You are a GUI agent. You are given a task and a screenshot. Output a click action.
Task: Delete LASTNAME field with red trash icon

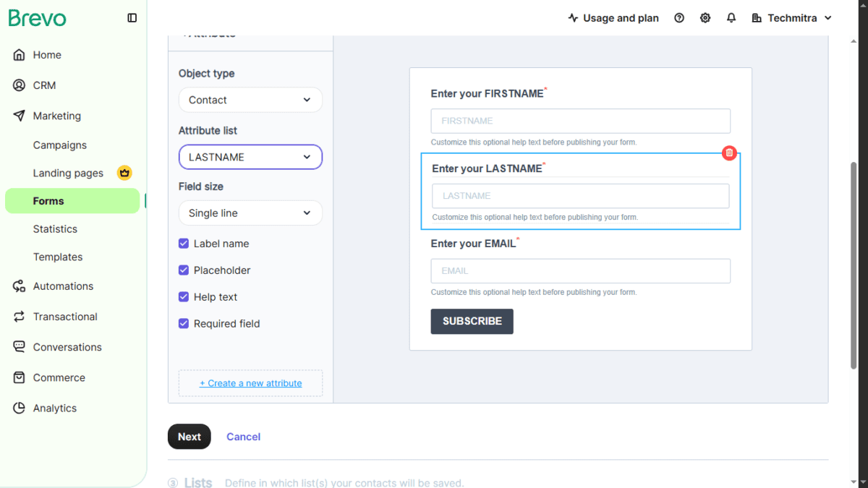[729, 153]
